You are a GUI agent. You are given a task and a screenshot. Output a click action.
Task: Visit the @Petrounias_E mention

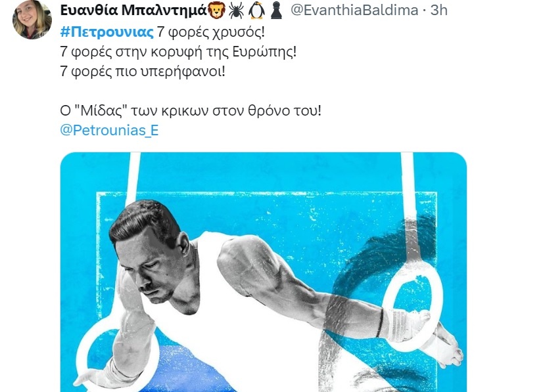click(x=109, y=130)
